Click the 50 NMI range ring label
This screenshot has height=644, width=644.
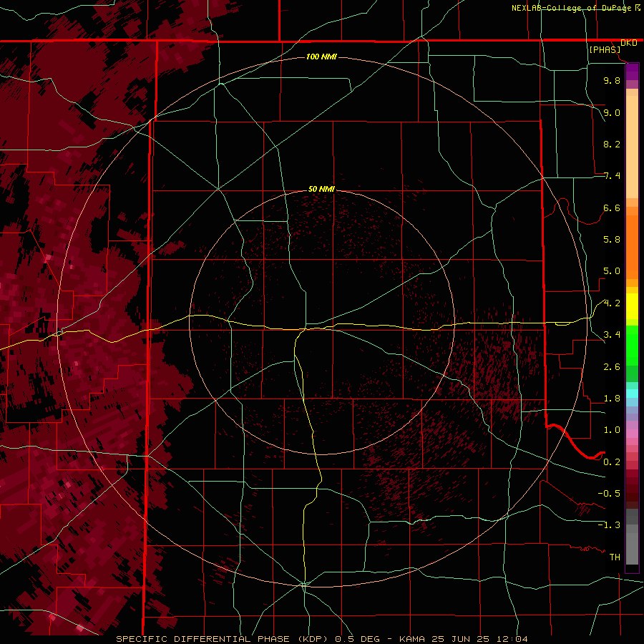click(321, 189)
